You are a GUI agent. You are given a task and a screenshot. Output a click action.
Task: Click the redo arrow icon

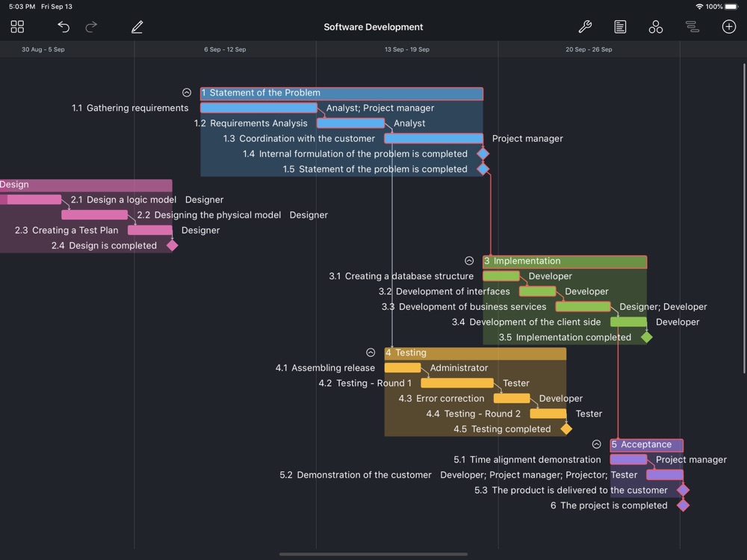click(91, 27)
